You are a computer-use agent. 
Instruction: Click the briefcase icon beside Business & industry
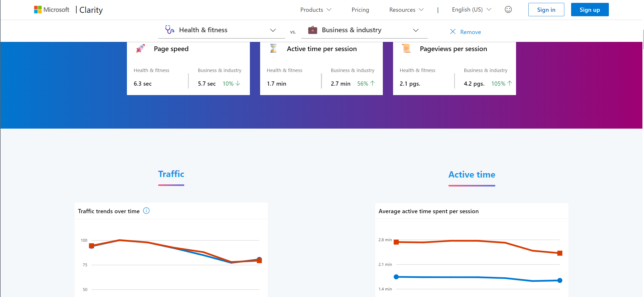coord(312,30)
